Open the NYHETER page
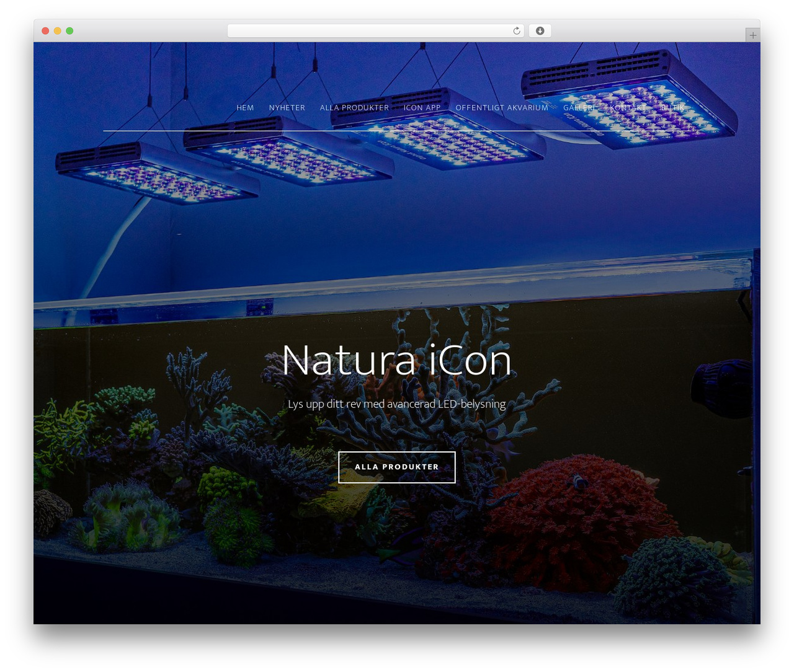The height and width of the screenshot is (672, 794). pyautogui.click(x=287, y=108)
